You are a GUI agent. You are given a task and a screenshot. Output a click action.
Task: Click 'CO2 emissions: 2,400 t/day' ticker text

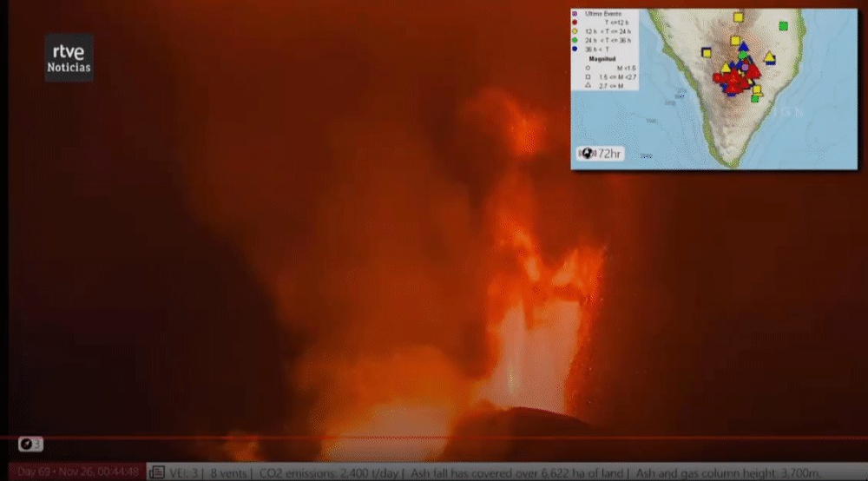[x=328, y=473]
